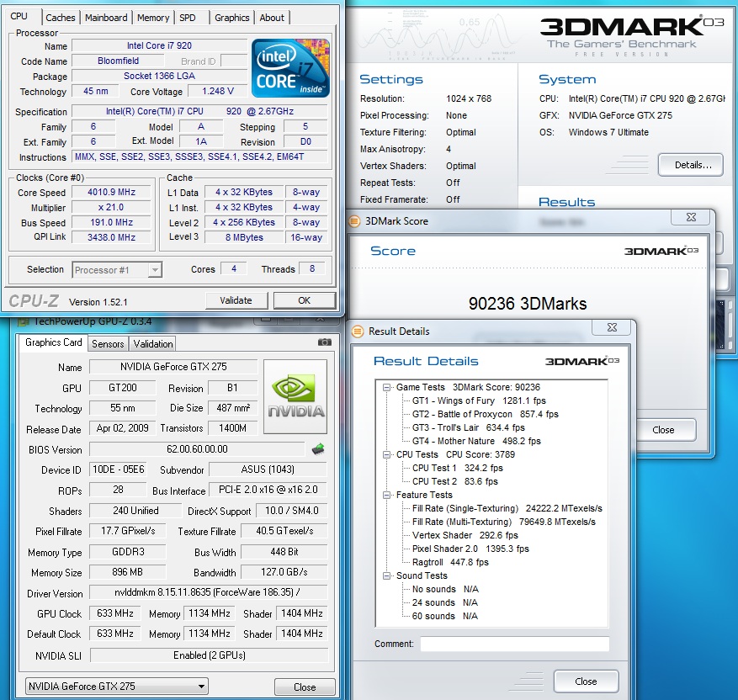Open the Mainboard tab in CPU-Z
The width and height of the screenshot is (738, 700).
pyautogui.click(x=106, y=18)
